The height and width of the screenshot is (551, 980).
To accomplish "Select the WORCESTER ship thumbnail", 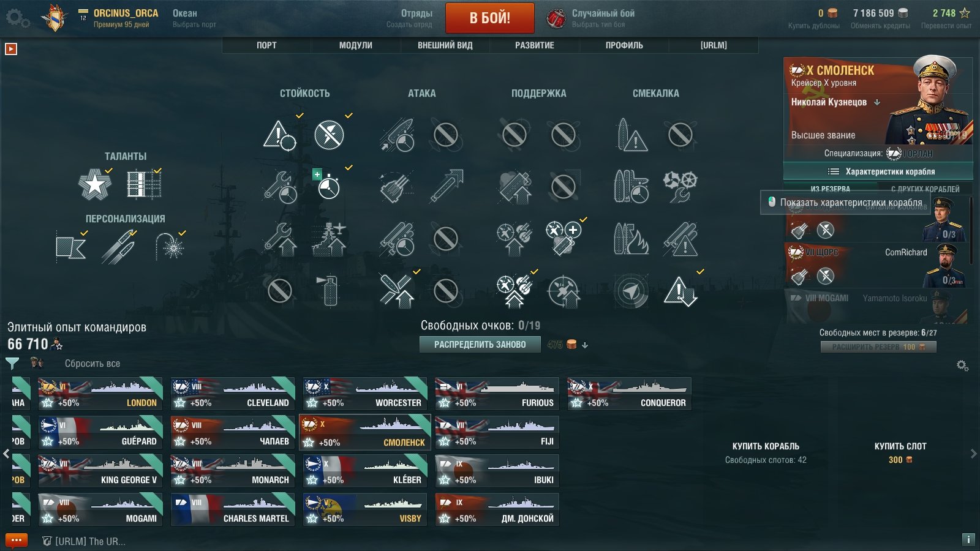I will [x=365, y=394].
